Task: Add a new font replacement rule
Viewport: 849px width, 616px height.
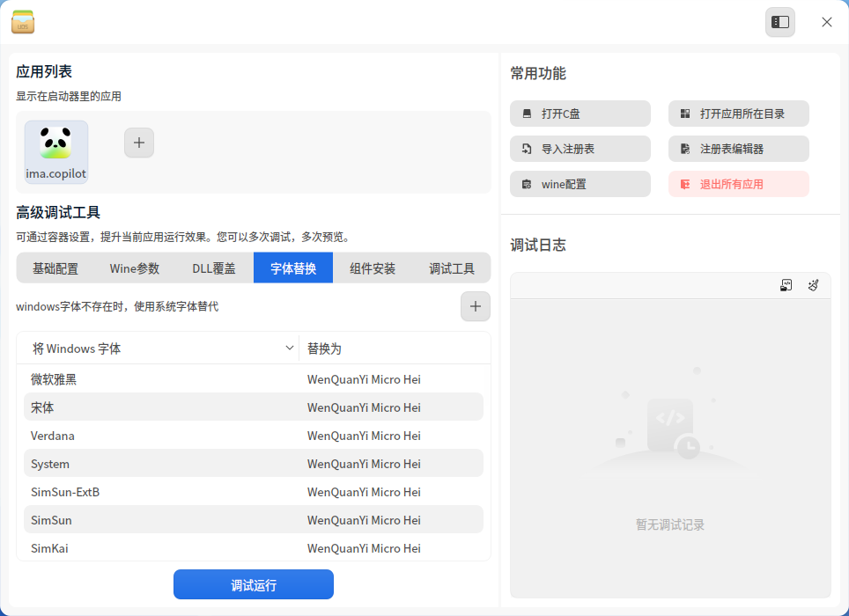Action: pos(476,306)
